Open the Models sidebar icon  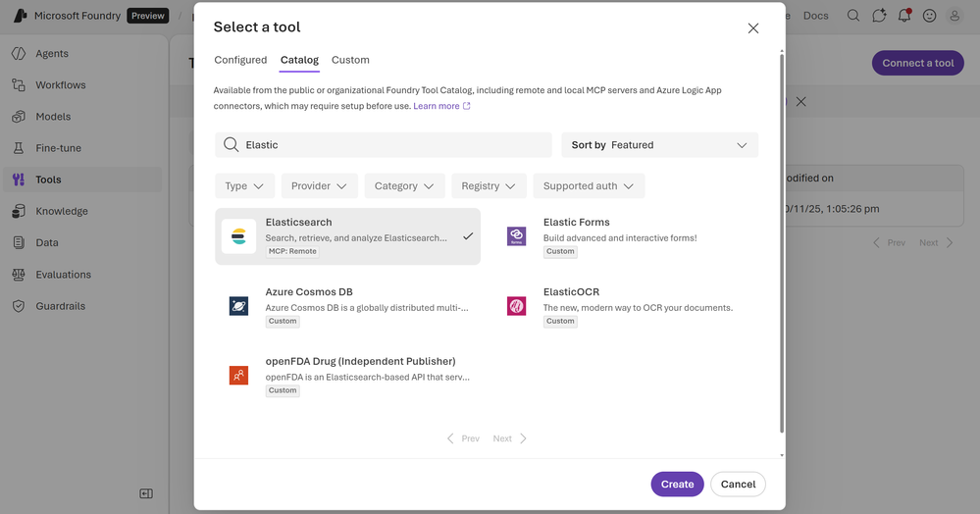(19, 117)
